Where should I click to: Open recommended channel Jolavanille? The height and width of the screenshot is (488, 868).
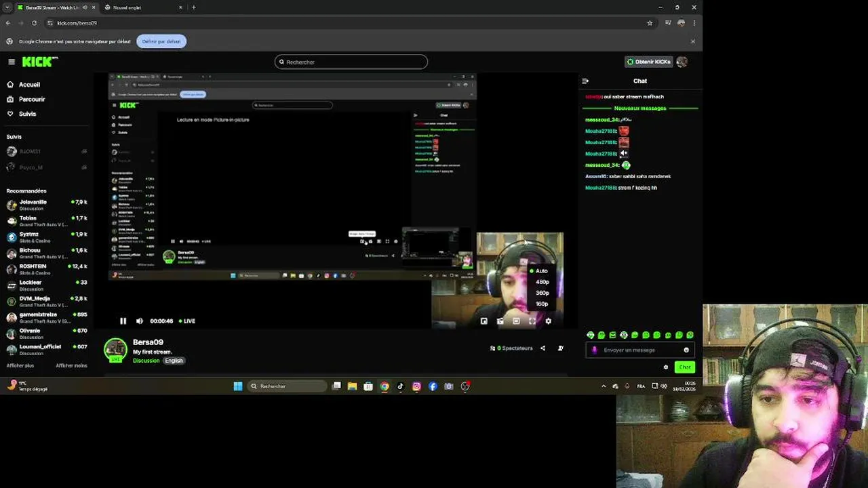coord(46,205)
